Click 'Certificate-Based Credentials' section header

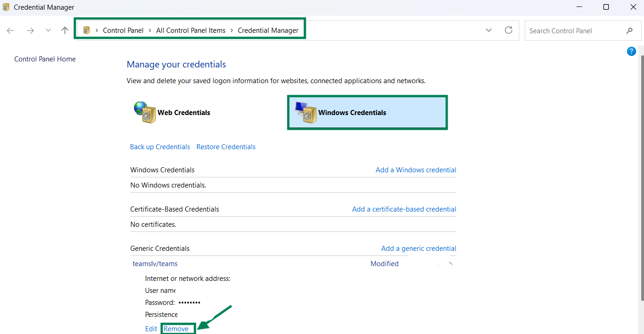click(x=175, y=209)
